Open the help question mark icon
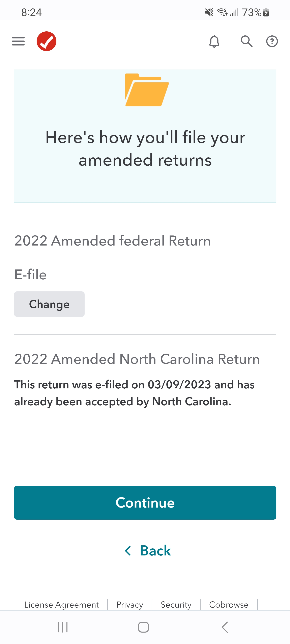The width and height of the screenshot is (290, 644). tap(272, 41)
